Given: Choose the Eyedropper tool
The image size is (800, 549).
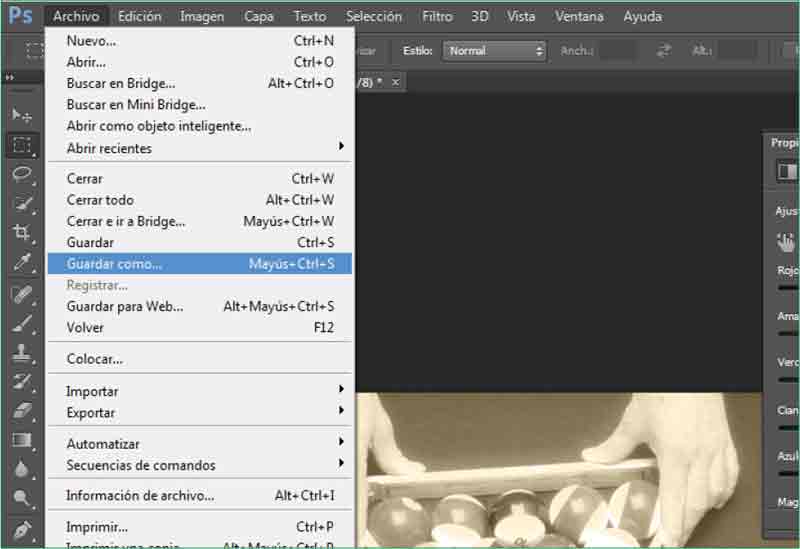Looking at the screenshot, I should pyautogui.click(x=22, y=262).
